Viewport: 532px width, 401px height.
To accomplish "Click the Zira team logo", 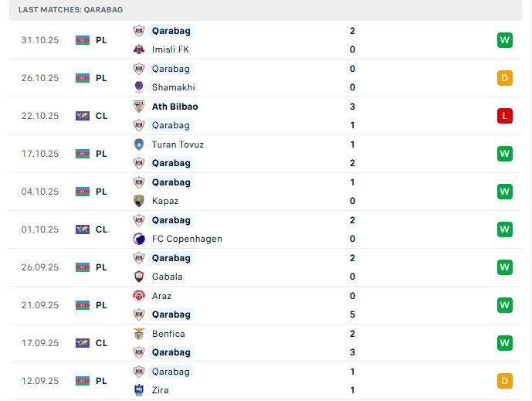I will [139, 390].
